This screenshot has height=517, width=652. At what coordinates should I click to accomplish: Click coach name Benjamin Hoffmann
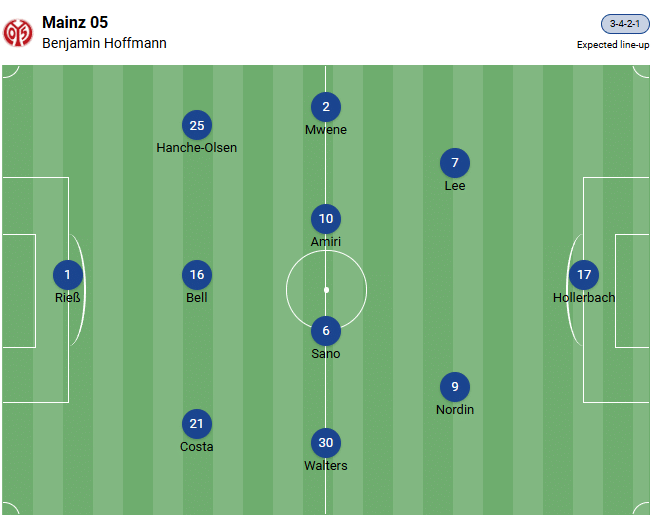[x=104, y=43]
